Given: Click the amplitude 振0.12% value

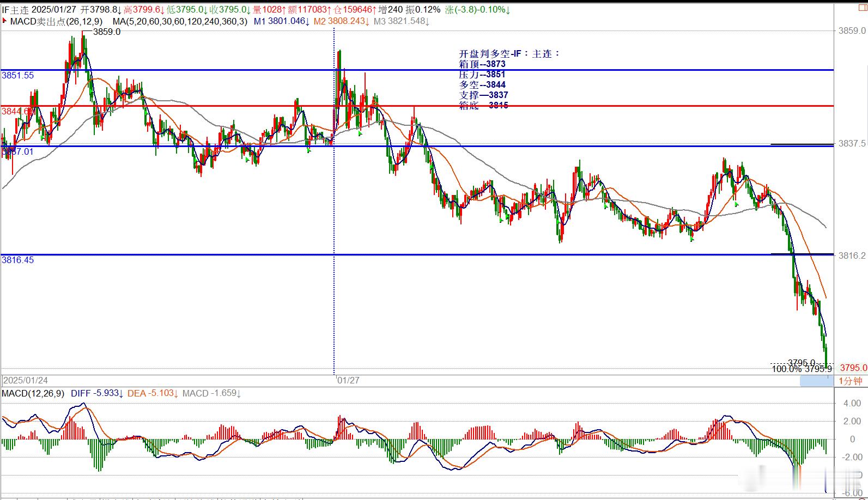Looking at the screenshot, I should (x=423, y=10).
